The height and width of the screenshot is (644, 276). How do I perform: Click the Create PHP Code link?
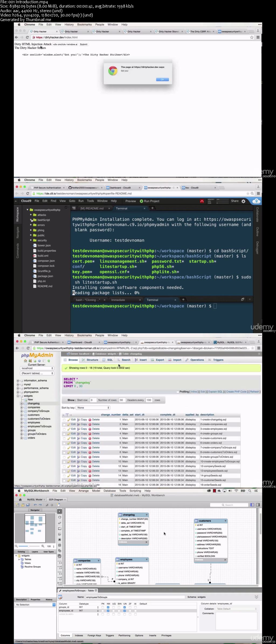point(236,392)
